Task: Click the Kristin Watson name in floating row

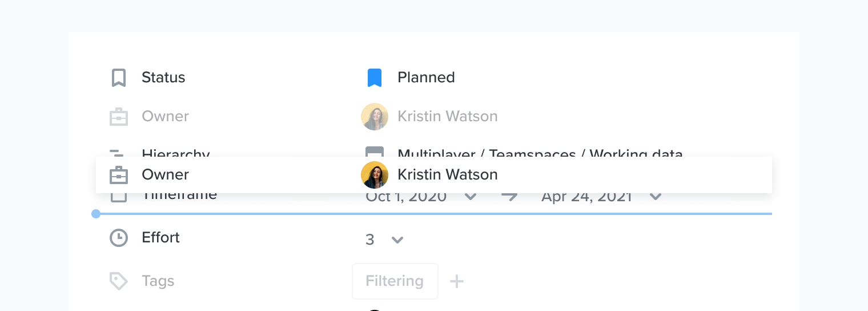Action: [448, 175]
